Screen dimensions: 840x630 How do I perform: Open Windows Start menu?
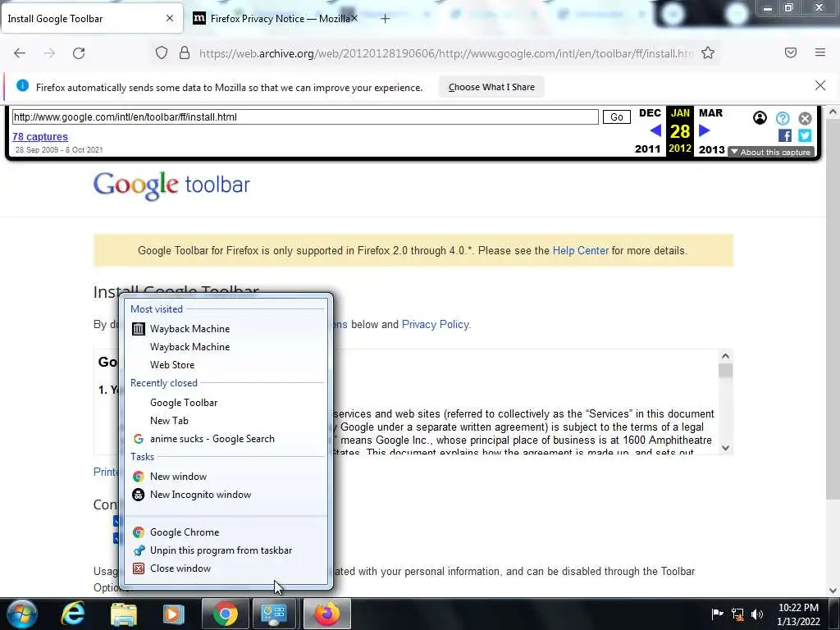point(21,614)
